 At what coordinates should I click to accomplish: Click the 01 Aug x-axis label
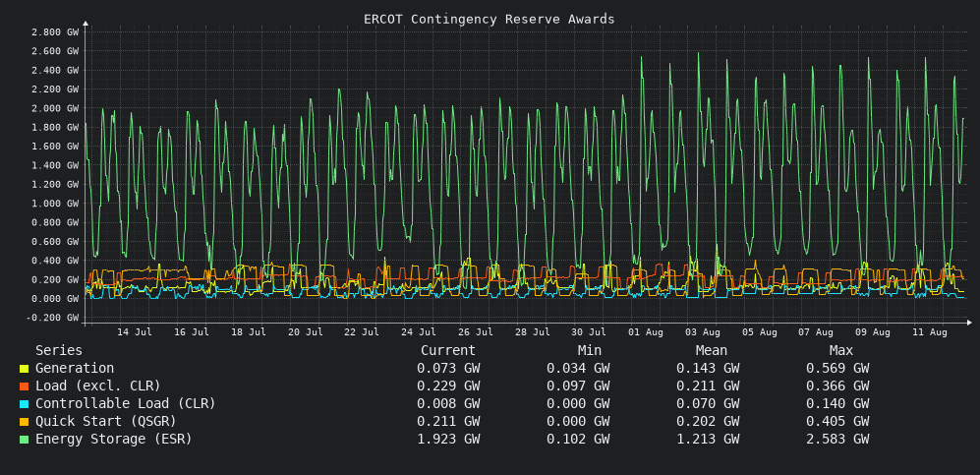[x=646, y=332]
